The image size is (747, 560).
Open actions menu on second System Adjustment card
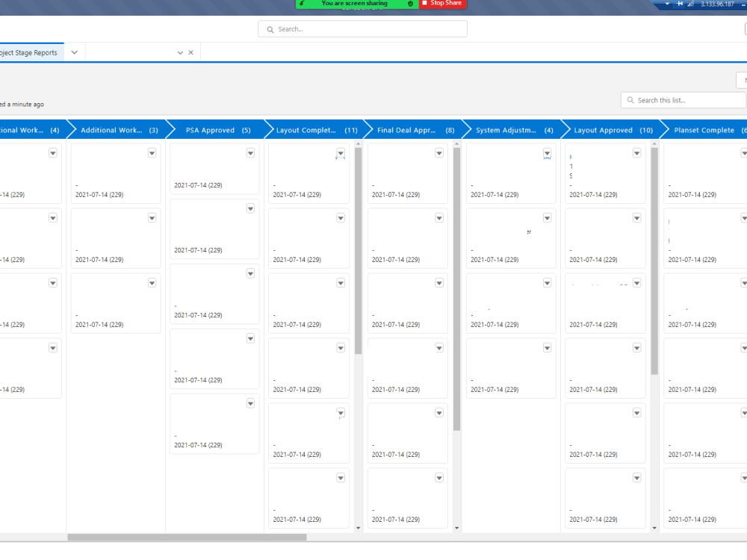click(x=548, y=218)
